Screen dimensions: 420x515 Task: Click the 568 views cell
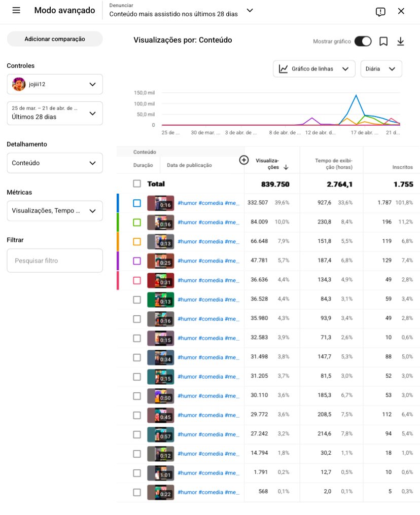coord(263,491)
